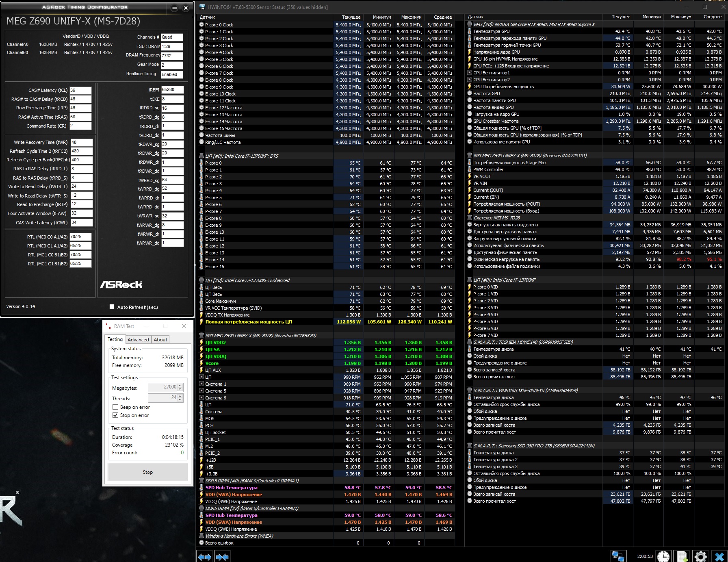
Task: Click the clock icon beside Ring/LLC Частота
Action: [201, 142]
